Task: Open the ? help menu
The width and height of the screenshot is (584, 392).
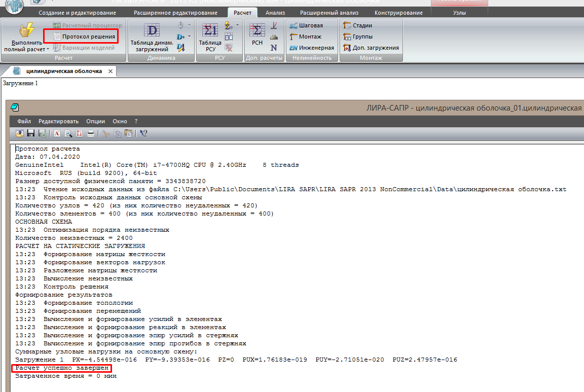Action: point(136,121)
